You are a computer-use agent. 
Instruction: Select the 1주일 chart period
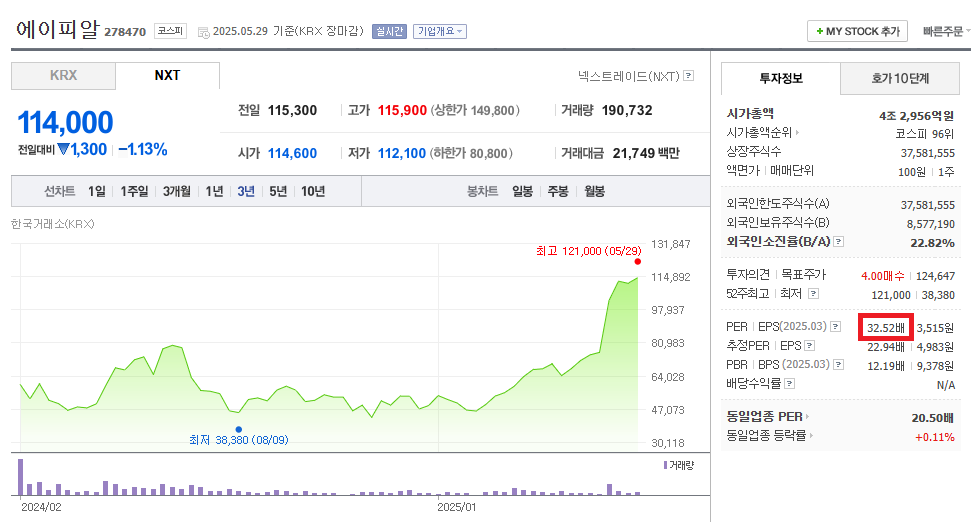point(134,192)
